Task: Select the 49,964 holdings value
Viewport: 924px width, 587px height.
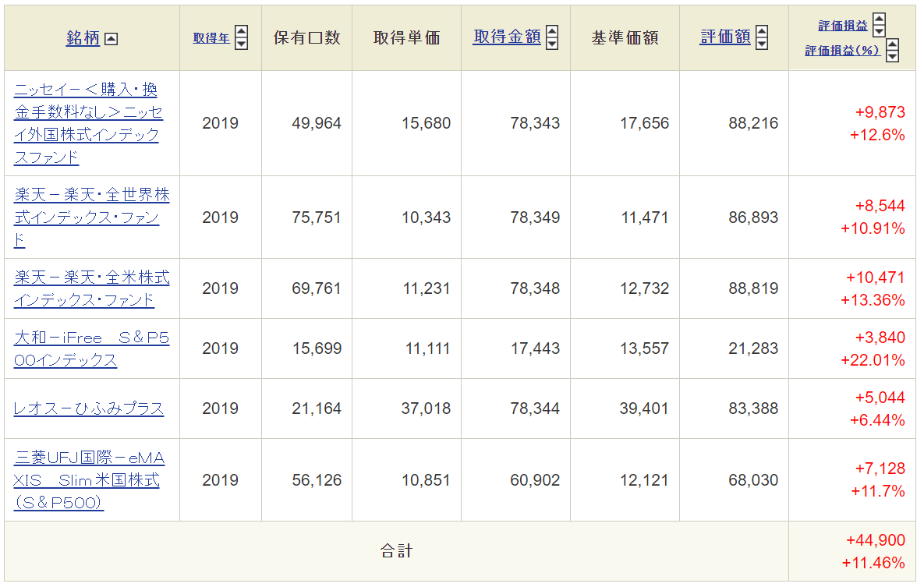Action: pyautogui.click(x=317, y=123)
